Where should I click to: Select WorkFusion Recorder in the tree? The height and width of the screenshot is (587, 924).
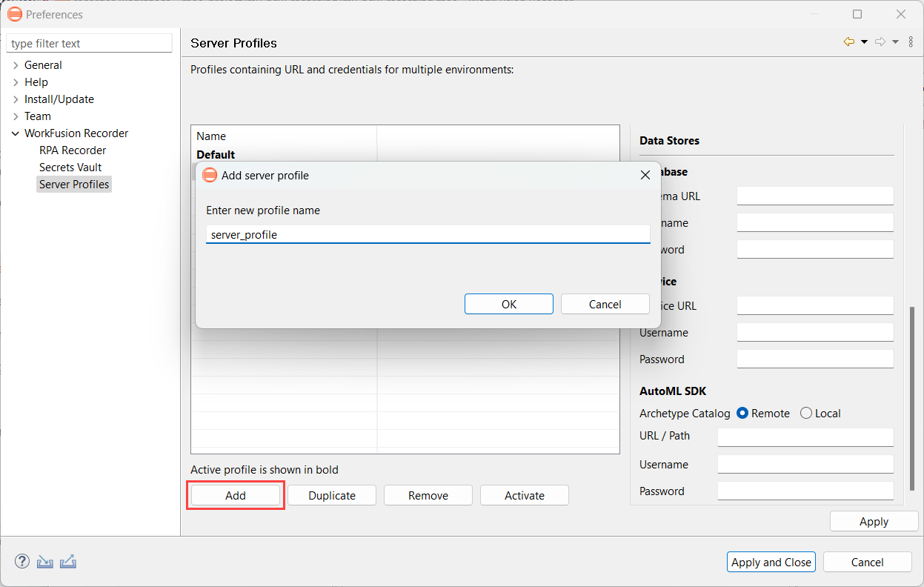click(x=76, y=133)
